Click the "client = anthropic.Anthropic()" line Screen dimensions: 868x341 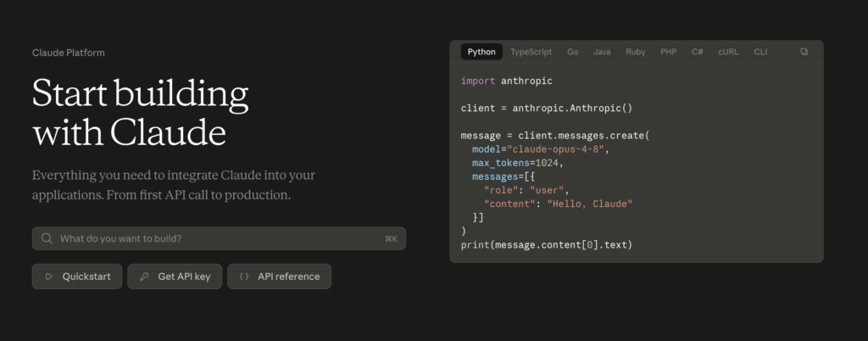coord(547,108)
